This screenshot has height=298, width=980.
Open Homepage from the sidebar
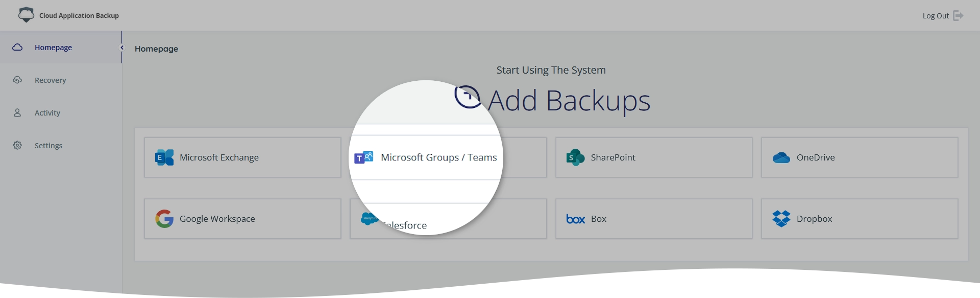[x=61, y=47]
